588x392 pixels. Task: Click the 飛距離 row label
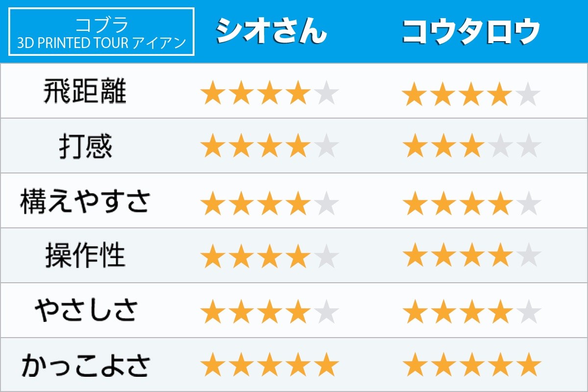(85, 92)
